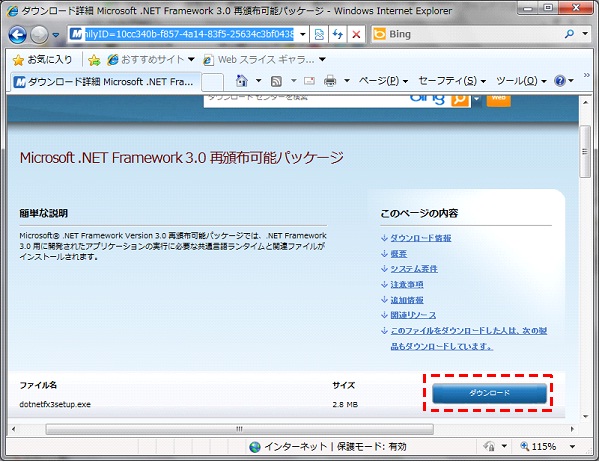Click the RSS feeds icon
Viewport: 600px width, 462px height.
click(276, 81)
